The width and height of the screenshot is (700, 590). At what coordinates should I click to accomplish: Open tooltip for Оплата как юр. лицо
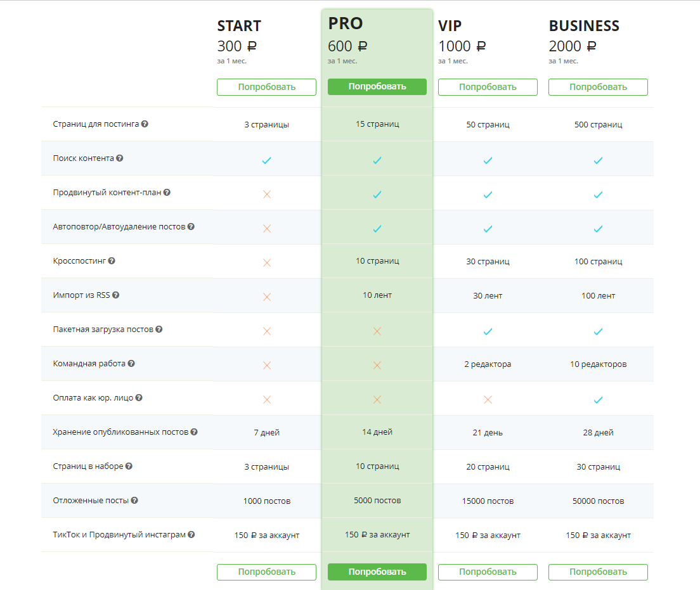click(139, 398)
